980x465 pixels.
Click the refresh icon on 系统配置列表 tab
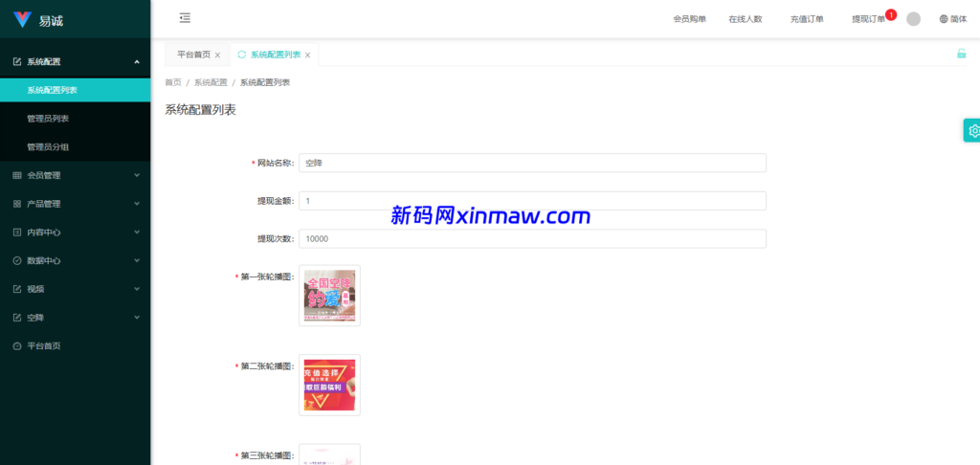coord(242,55)
